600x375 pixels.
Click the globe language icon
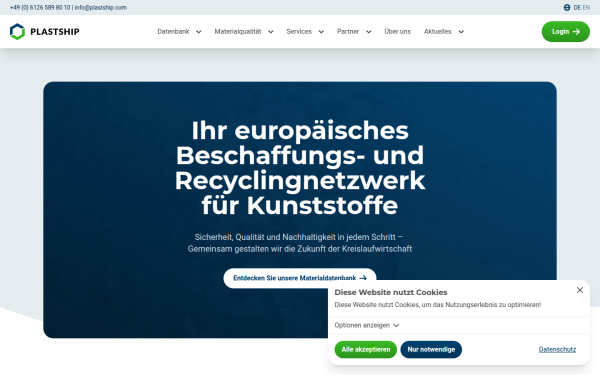567,8
